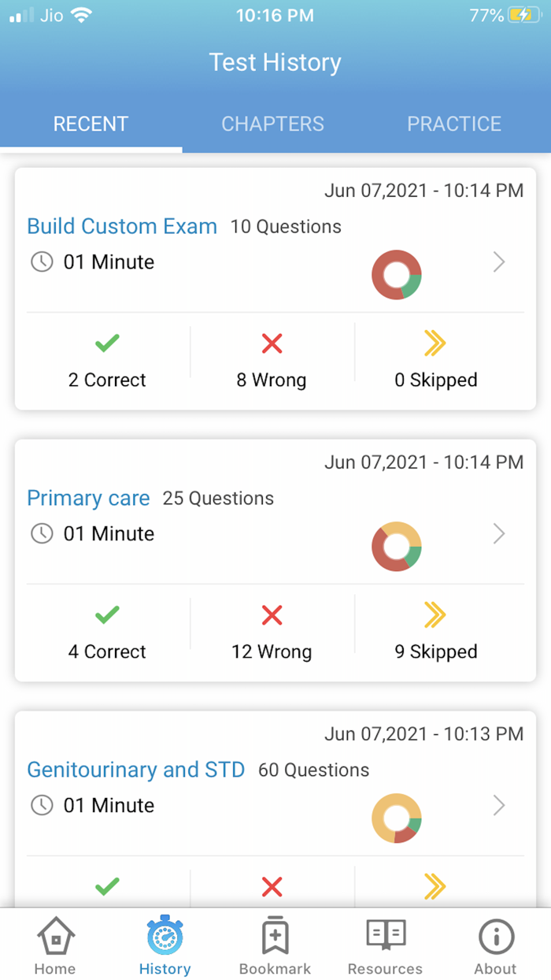
Task: Switch to the CHAPTERS tab
Action: [x=272, y=124]
